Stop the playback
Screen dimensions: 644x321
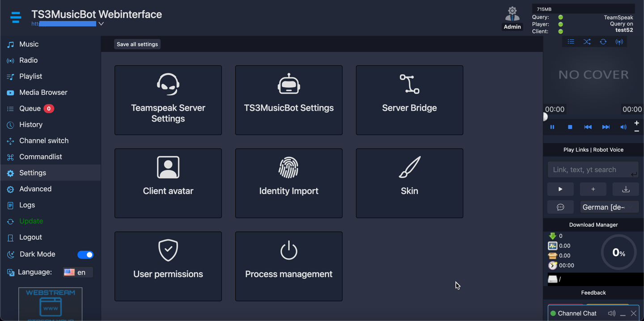pyautogui.click(x=570, y=127)
